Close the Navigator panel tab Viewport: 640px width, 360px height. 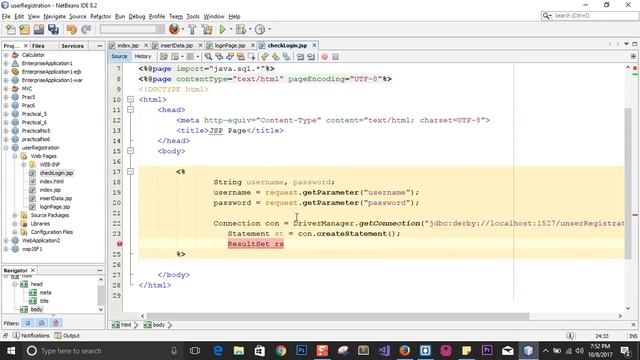(x=33, y=270)
